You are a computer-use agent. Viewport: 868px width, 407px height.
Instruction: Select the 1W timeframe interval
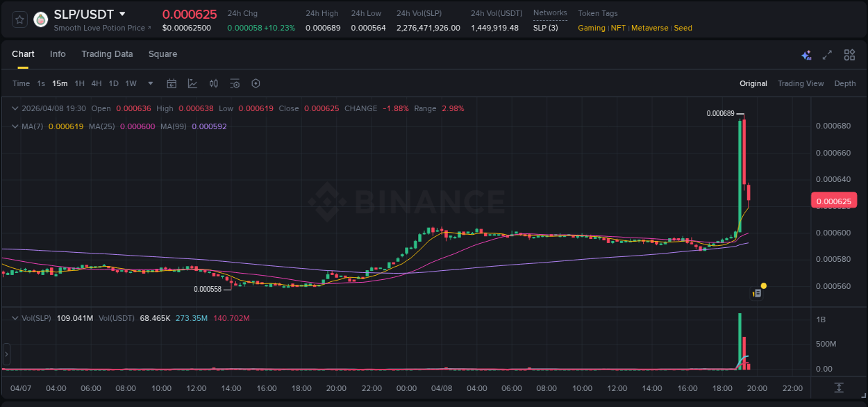click(x=131, y=83)
